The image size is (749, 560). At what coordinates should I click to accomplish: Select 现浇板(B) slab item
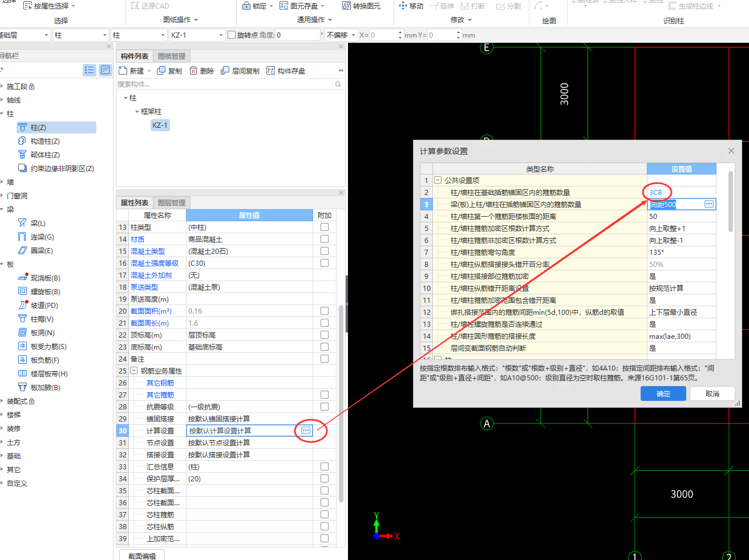[x=39, y=278]
